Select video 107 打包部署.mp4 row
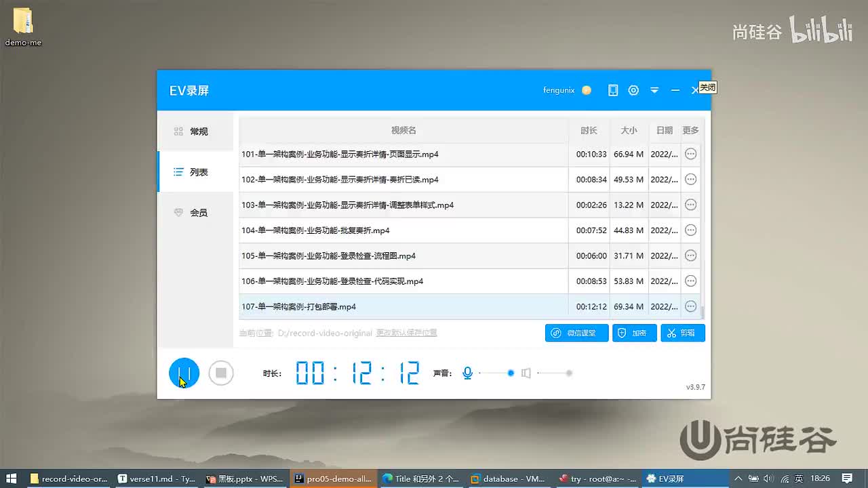Image resolution: width=868 pixels, height=488 pixels. pos(470,306)
